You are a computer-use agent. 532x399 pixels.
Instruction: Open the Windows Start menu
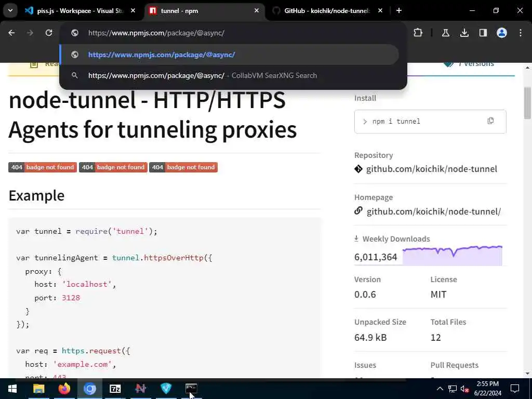[12, 389]
